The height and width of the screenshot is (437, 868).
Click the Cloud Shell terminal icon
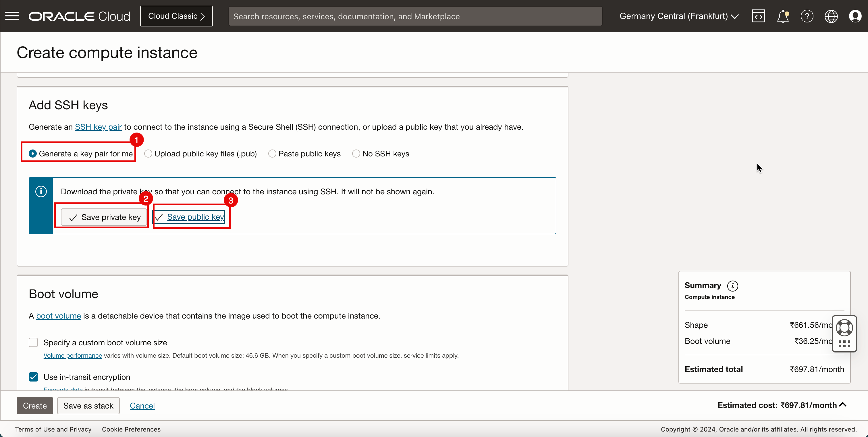pos(758,16)
